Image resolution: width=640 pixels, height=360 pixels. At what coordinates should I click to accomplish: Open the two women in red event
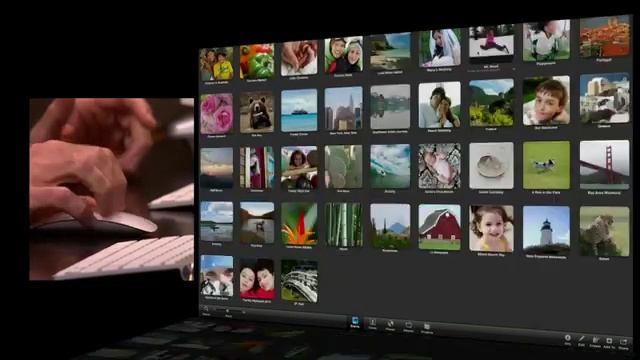(257, 279)
